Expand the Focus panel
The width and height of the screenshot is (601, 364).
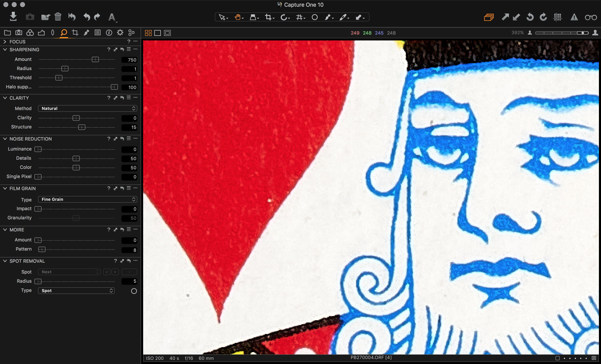coord(5,42)
